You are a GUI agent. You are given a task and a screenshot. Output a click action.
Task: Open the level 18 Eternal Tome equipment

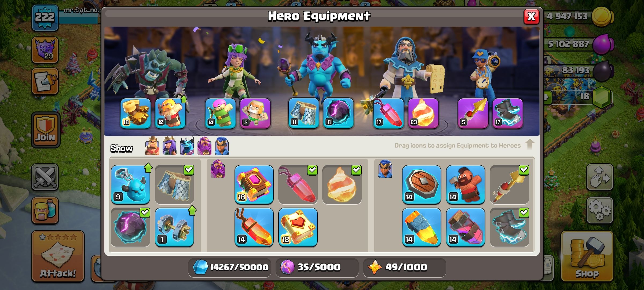(254, 184)
